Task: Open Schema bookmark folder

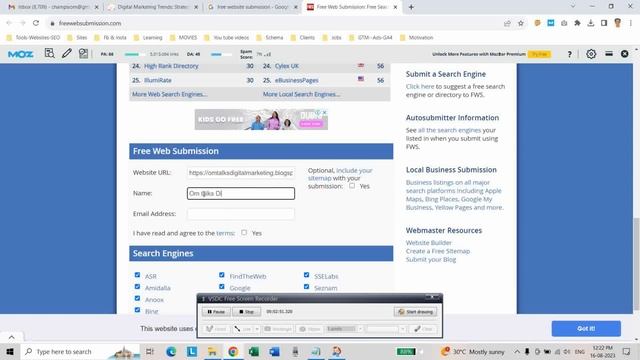Action: coord(270,38)
